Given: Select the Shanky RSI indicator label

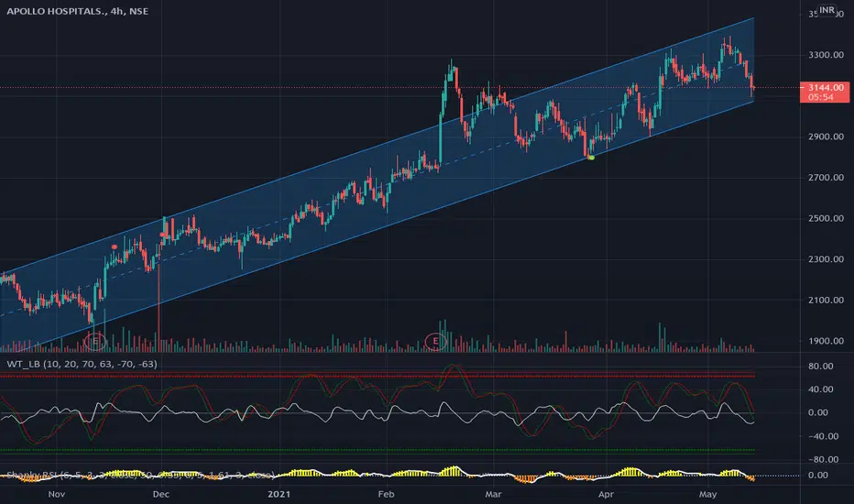Looking at the screenshot, I should point(140,475).
